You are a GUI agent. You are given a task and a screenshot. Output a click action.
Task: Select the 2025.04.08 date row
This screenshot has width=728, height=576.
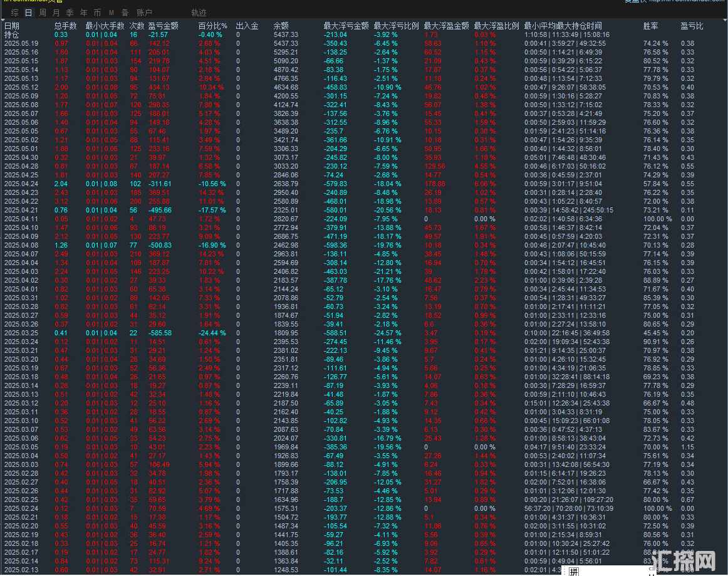21,245
